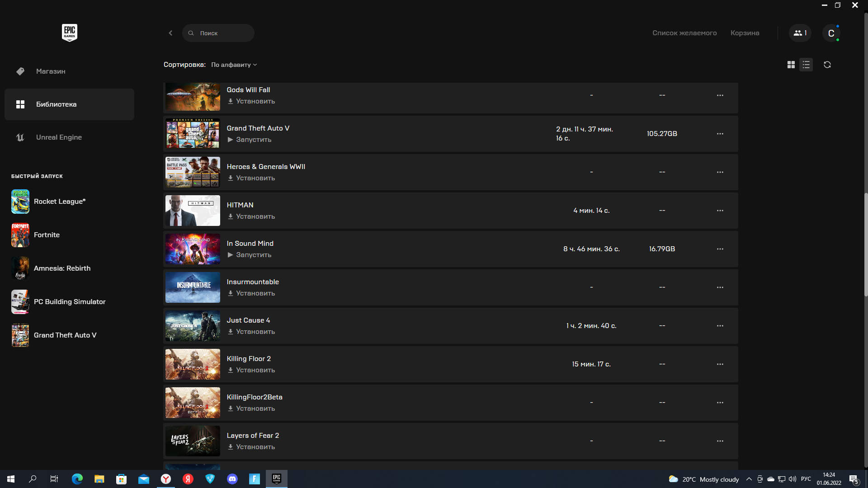Image resolution: width=868 pixels, height=488 pixels.
Task: Open options menu for HITMAN
Action: (x=720, y=211)
